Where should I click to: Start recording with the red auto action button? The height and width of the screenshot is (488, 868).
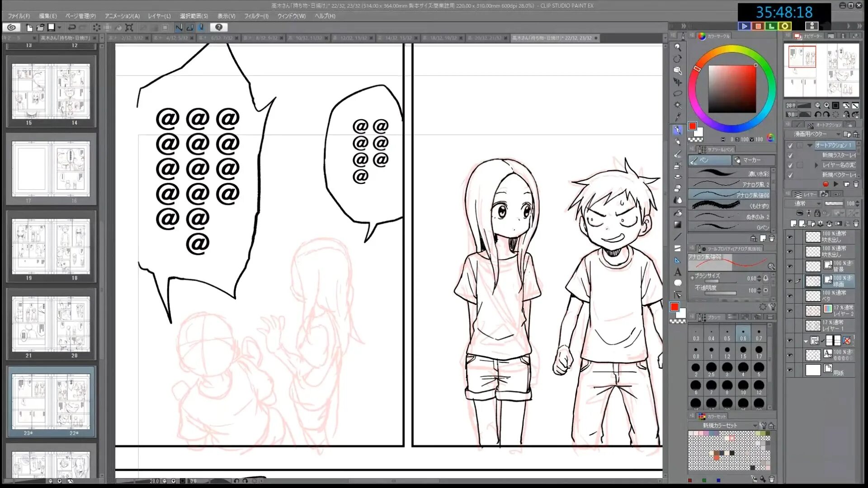825,184
